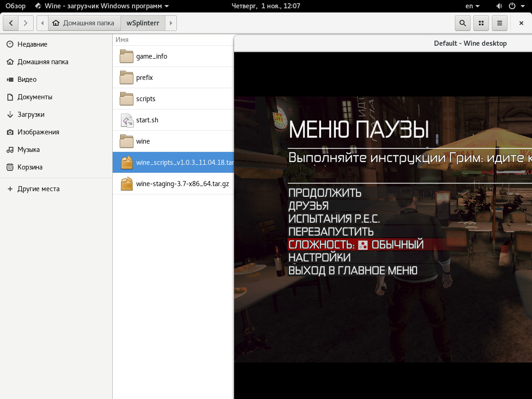
Task: Open the Wine app menu in top bar
Action: [x=102, y=6]
